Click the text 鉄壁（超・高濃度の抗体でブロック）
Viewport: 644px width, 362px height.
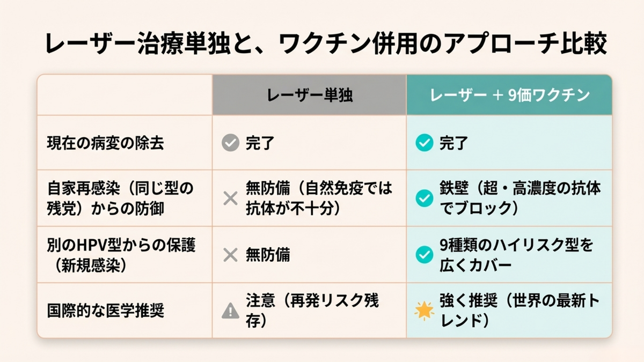[x=520, y=198]
